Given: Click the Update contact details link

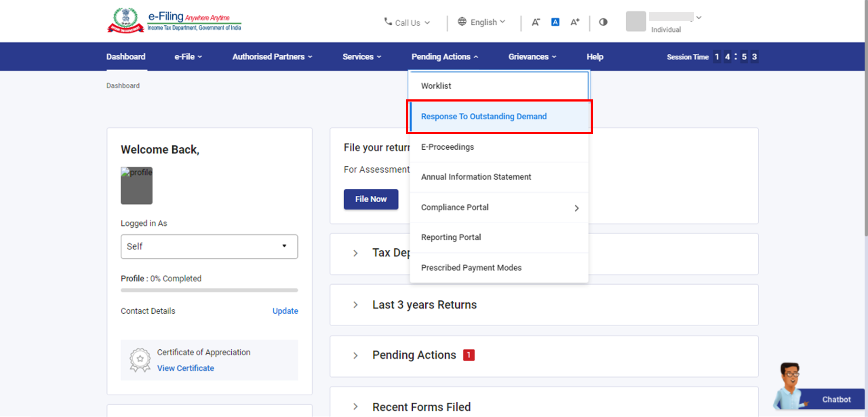Looking at the screenshot, I should [285, 311].
